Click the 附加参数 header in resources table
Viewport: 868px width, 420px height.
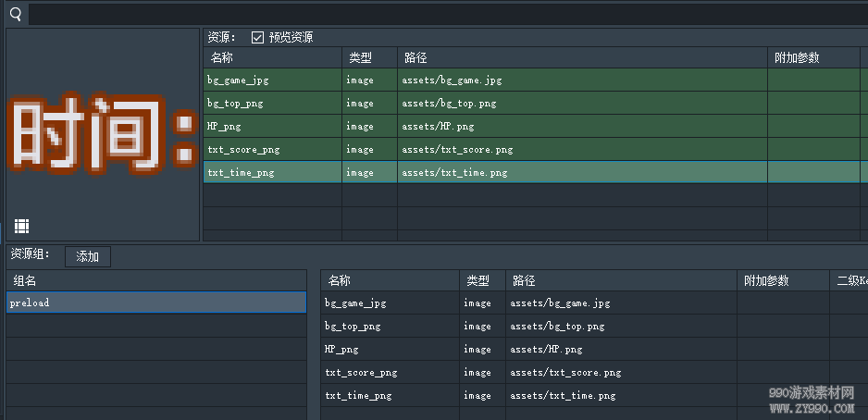coord(813,57)
